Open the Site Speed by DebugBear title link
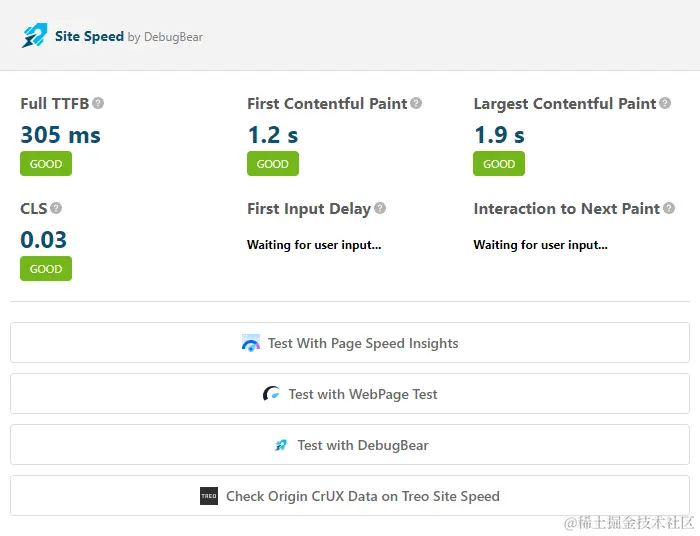700x536 pixels. 129,37
